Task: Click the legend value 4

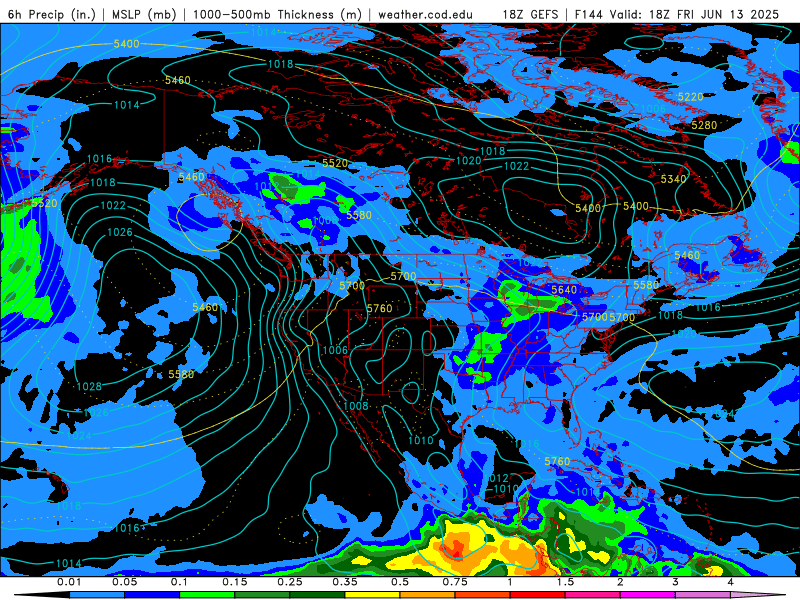Action: pyautogui.click(x=731, y=582)
